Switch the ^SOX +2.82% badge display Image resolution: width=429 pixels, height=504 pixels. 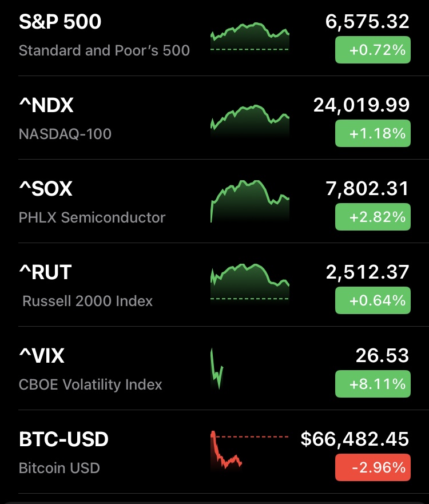[x=372, y=217]
